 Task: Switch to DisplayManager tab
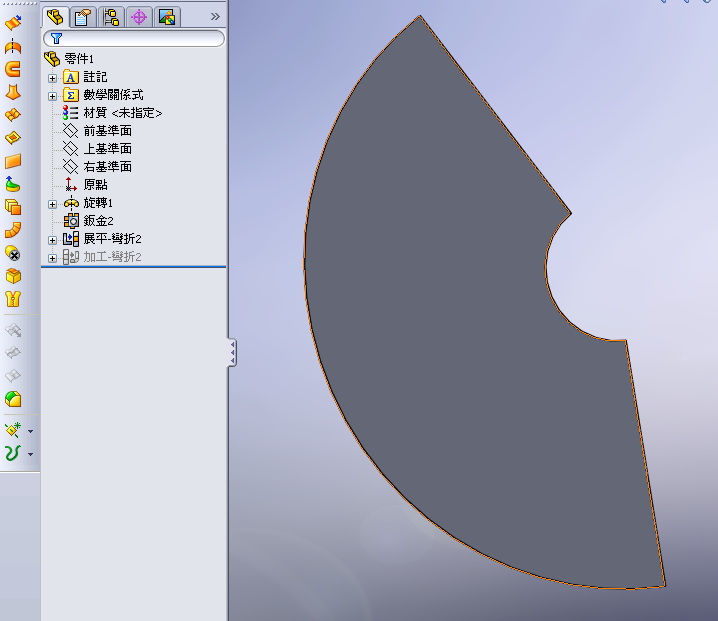tap(167, 17)
